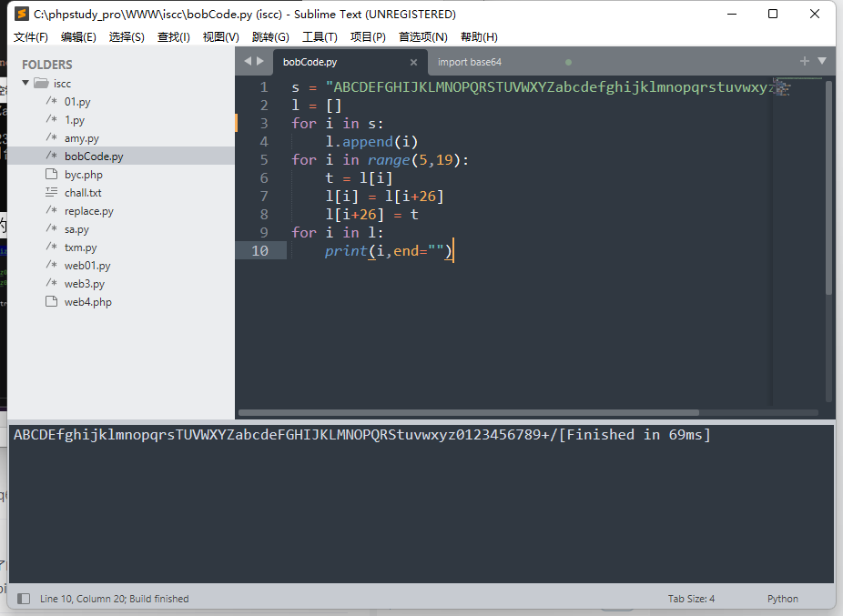Open sa.py in the sidebar
Viewport: 843px width, 616px height.
click(x=76, y=229)
